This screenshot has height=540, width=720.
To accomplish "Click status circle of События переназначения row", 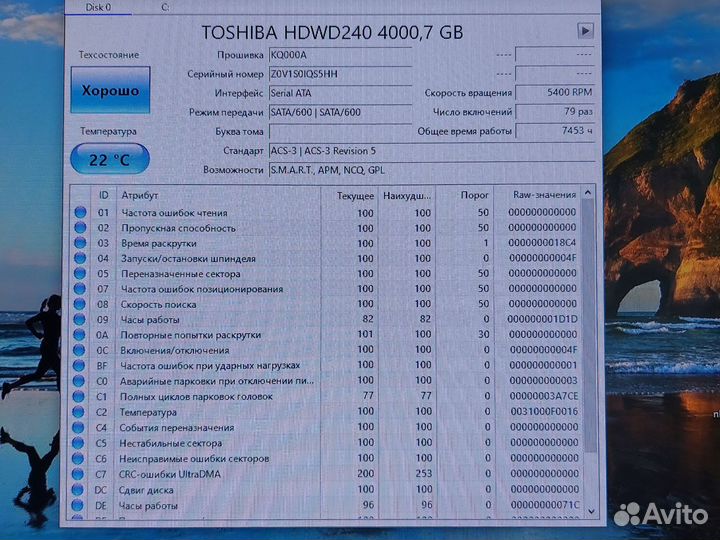I will click(78, 428).
